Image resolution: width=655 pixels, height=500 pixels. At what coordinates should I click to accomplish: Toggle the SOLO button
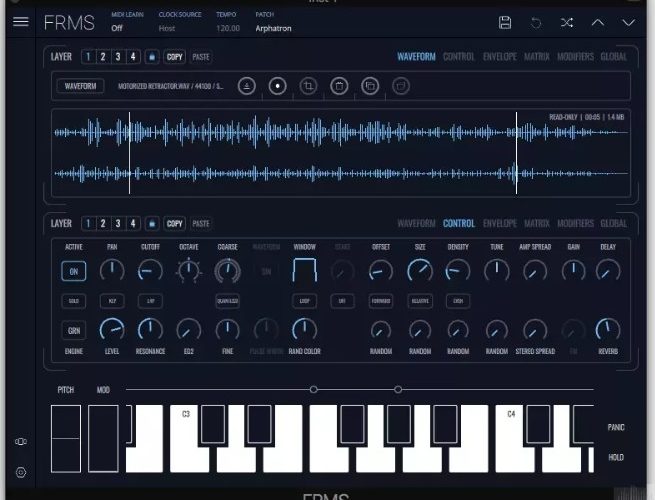pyautogui.click(x=74, y=301)
